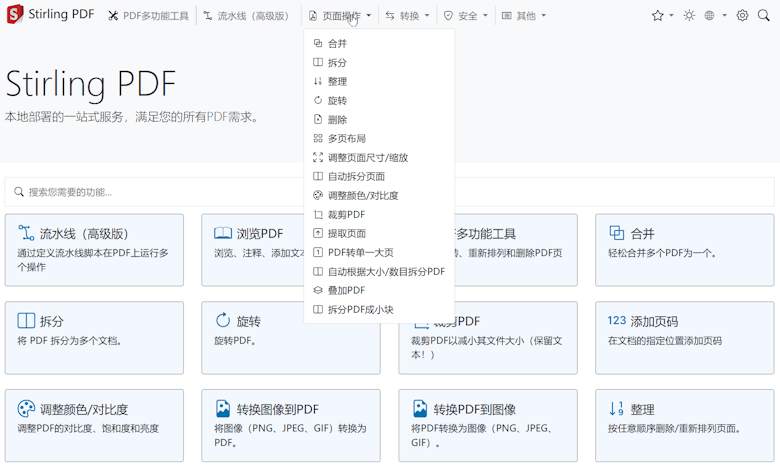This screenshot has width=780, height=469.
Task: Open the 浏览PDF card title
Action: pyautogui.click(x=260, y=233)
